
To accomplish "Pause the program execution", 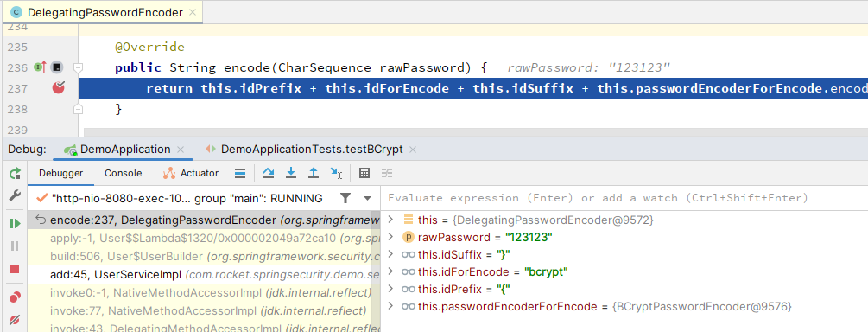I will pyautogui.click(x=15, y=246).
